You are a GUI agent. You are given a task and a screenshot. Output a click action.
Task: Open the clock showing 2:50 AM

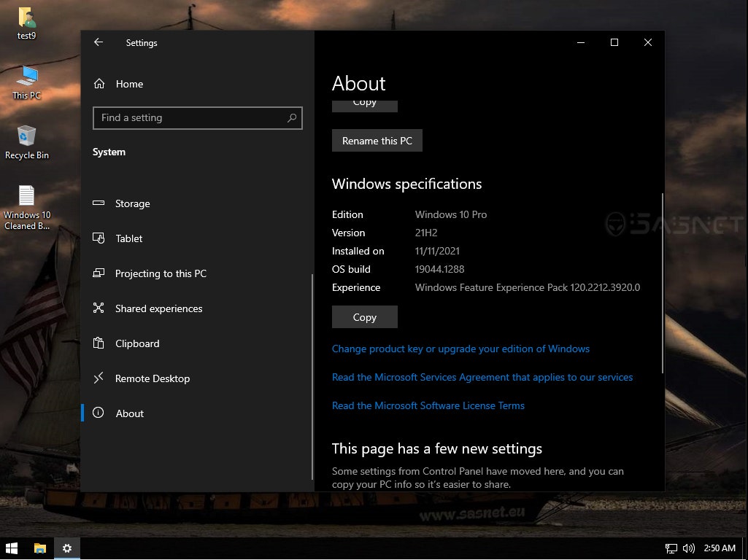pos(720,548)
